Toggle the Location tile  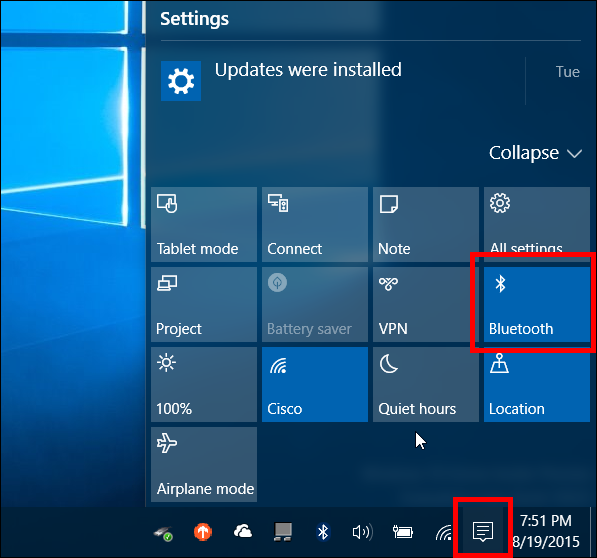(537, 384)
